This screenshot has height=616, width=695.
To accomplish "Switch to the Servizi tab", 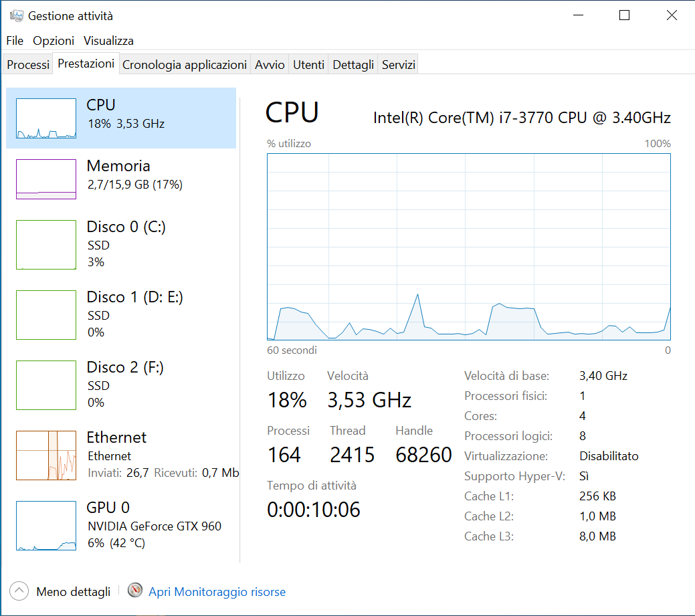I will tap(399, 65).
